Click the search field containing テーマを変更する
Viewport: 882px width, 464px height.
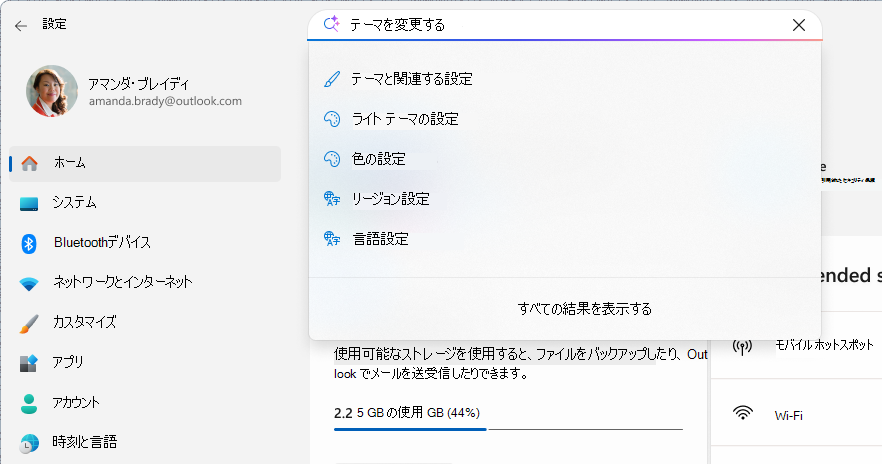(x=565, y=25)
